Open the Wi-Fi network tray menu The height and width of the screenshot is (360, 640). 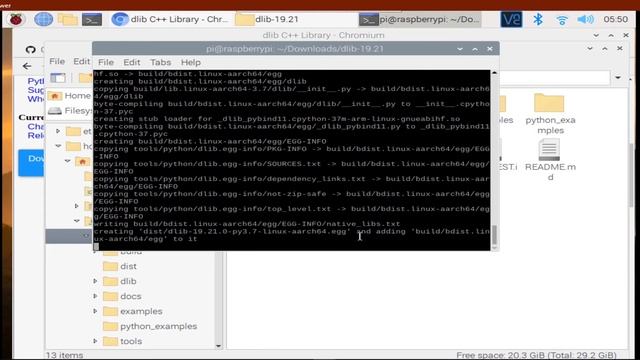pyautogui.click(x=562, y=20)
